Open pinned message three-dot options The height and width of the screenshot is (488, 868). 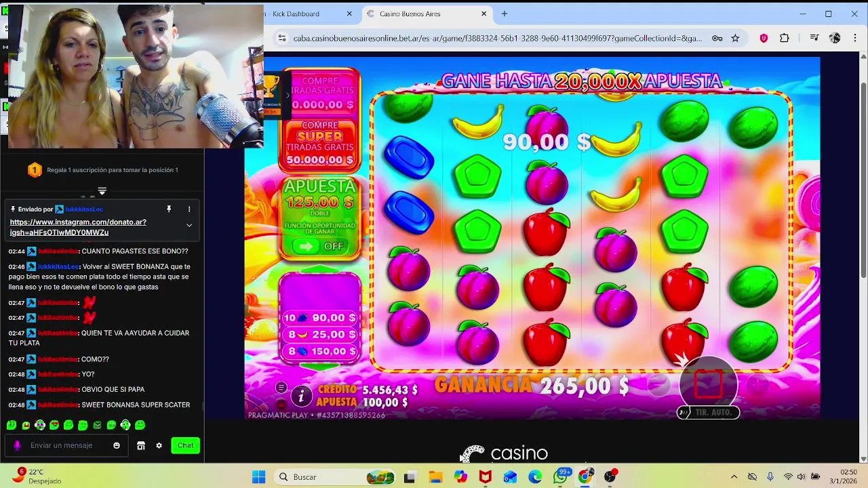(x=189, y=209)
